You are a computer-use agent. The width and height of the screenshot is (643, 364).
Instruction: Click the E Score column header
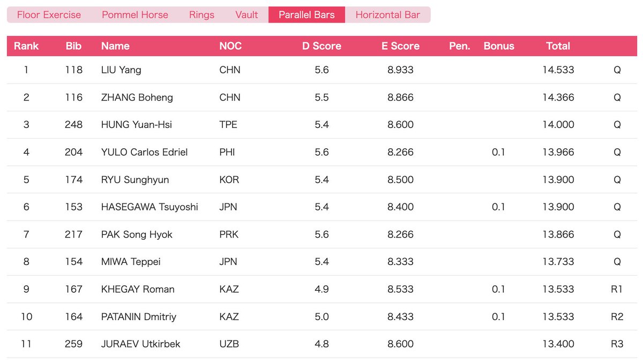click(400, 46)
